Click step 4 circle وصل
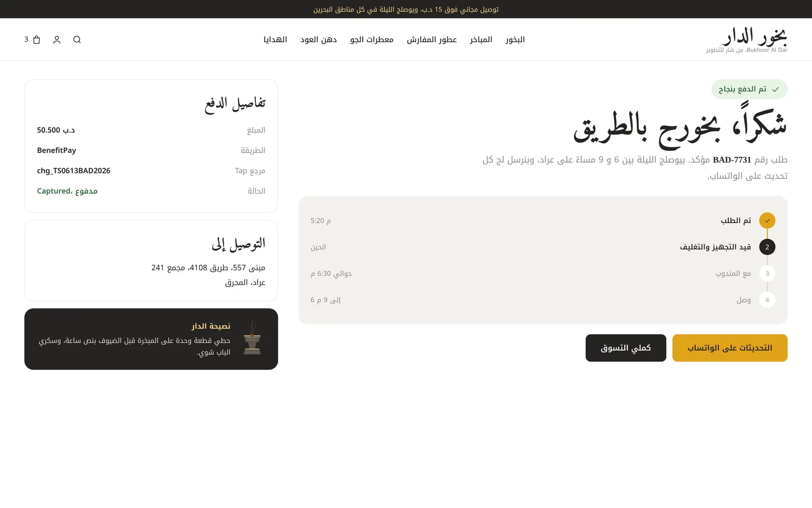This screenshot has height=508, width=812. (767, 300)
